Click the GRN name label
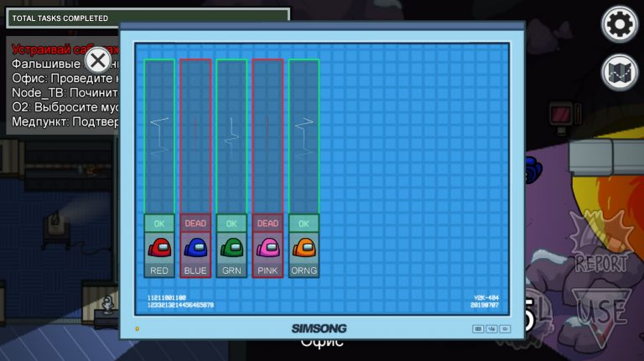 231,271
